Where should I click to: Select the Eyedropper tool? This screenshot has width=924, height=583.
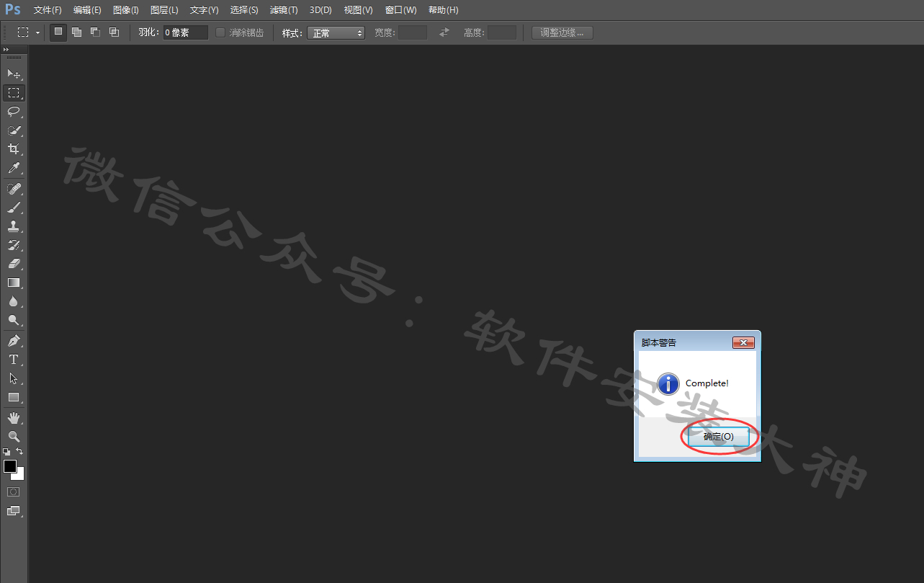pos(14,168)
